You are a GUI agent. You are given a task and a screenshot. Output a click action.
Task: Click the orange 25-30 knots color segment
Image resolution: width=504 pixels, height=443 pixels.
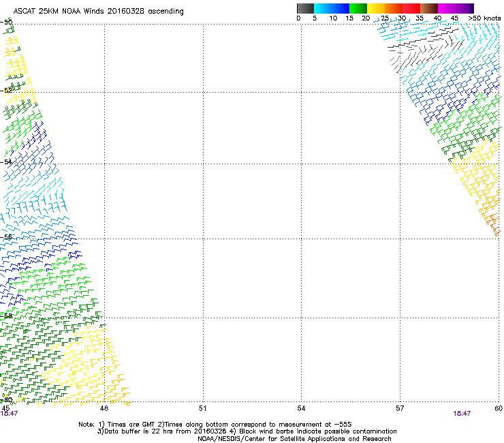394,8
